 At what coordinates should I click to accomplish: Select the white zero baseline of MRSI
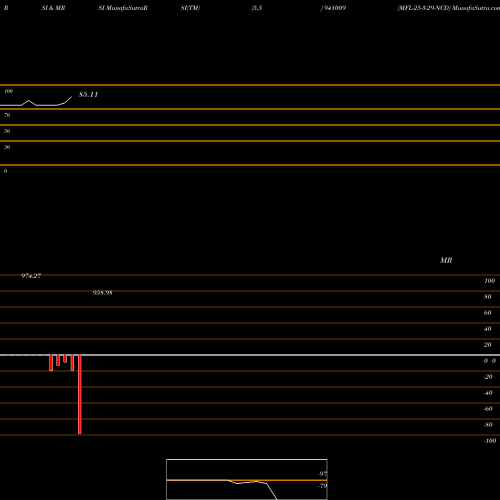click(250, 355)
